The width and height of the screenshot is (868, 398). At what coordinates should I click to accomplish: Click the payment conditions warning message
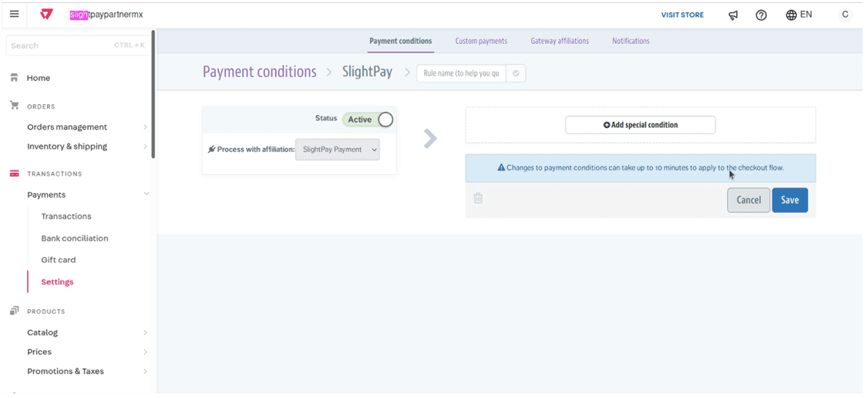coord(641,167)
